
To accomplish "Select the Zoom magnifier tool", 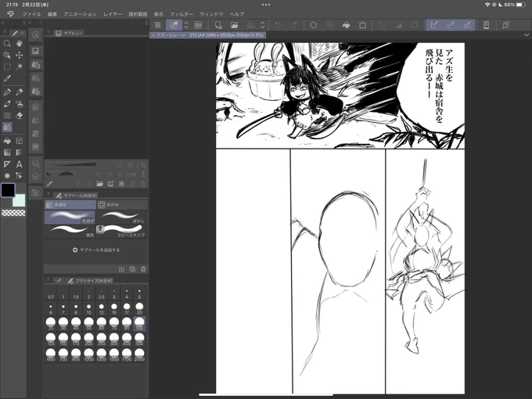I will coord(7,44).
